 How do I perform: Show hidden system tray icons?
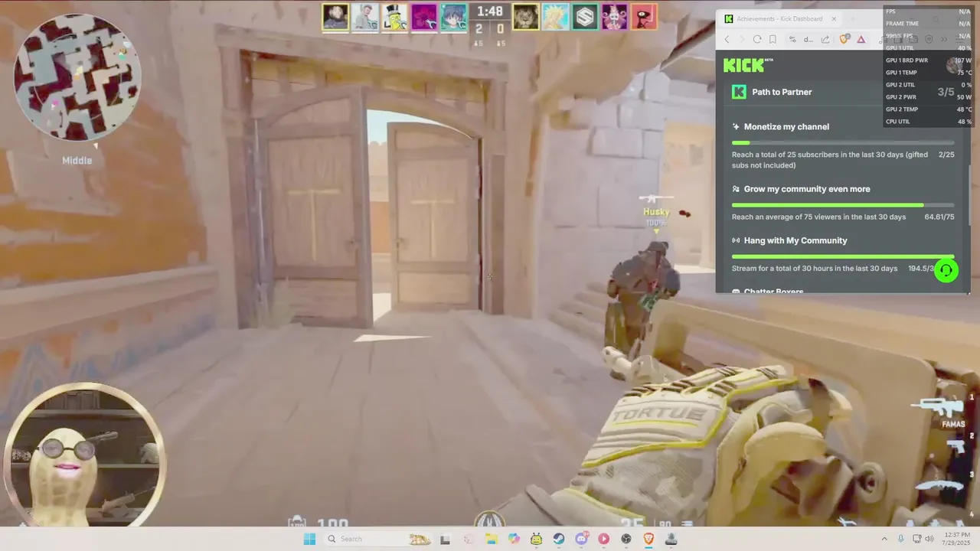click(884, 539)
